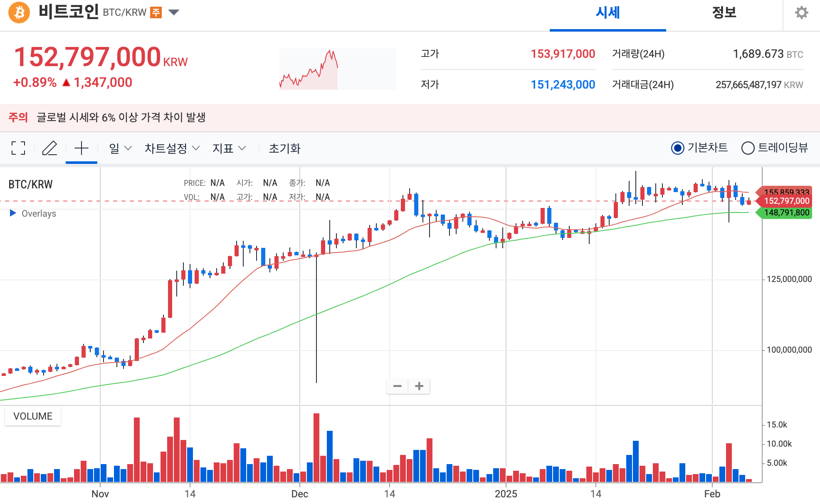
Task: Click the +0.89% change percentage
Action: [35, 82]
